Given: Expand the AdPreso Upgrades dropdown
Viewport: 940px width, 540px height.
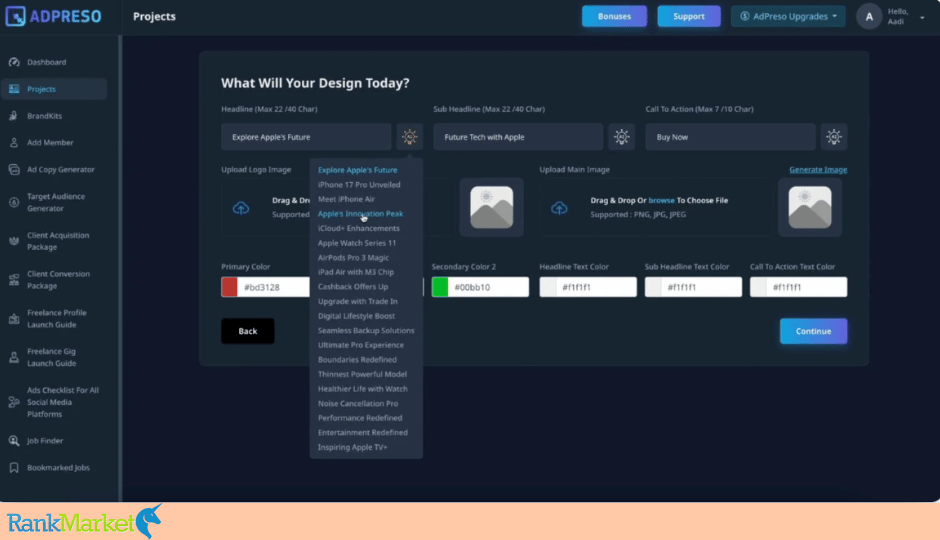Looking at the screenshot, I should [x=788, y=16].
